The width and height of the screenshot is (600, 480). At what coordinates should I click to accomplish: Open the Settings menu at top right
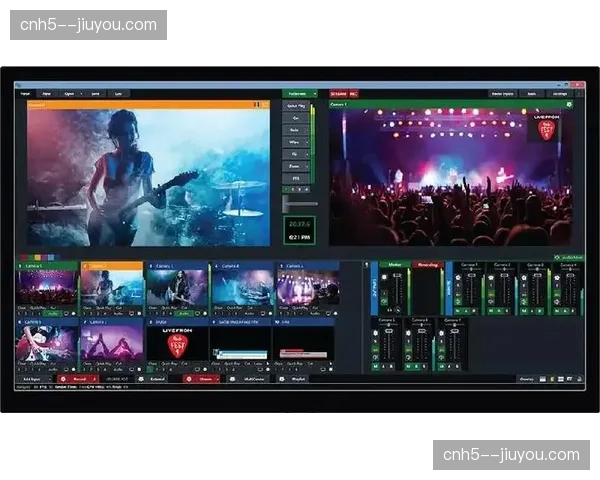pyautogui.click(x=560, y=93)
